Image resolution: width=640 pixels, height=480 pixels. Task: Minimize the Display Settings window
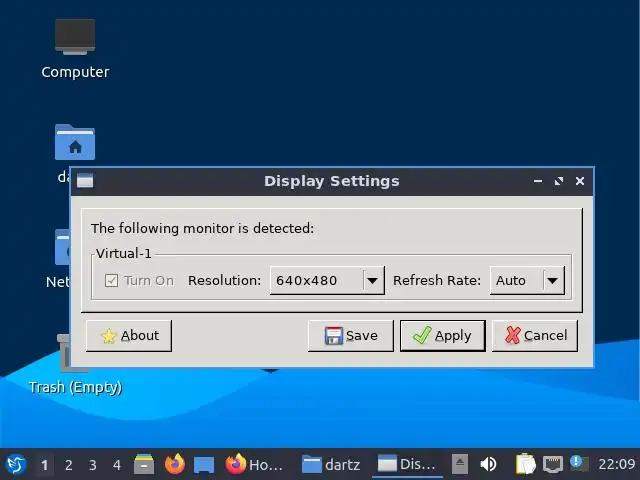538,181
